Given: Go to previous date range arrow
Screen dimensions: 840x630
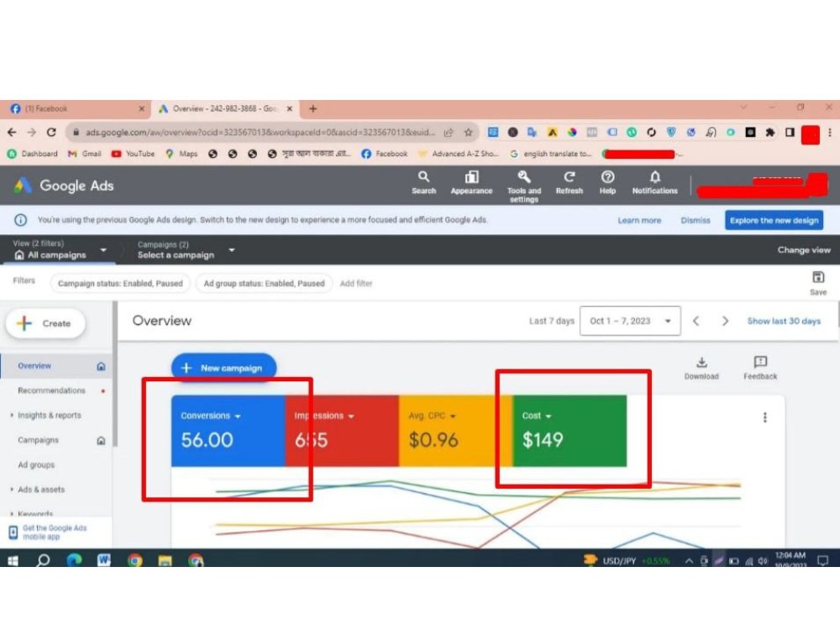Looking at the screenshot, I should [x=696, y=321].
